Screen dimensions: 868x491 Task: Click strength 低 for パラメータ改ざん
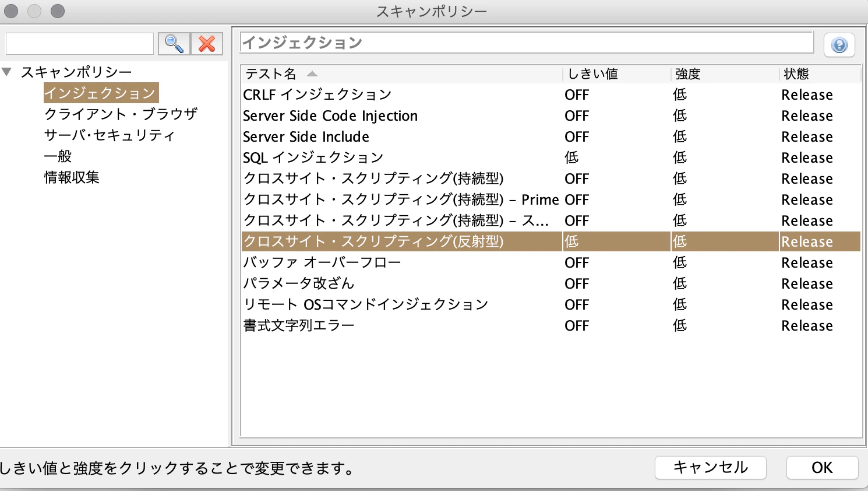[680, 283]
